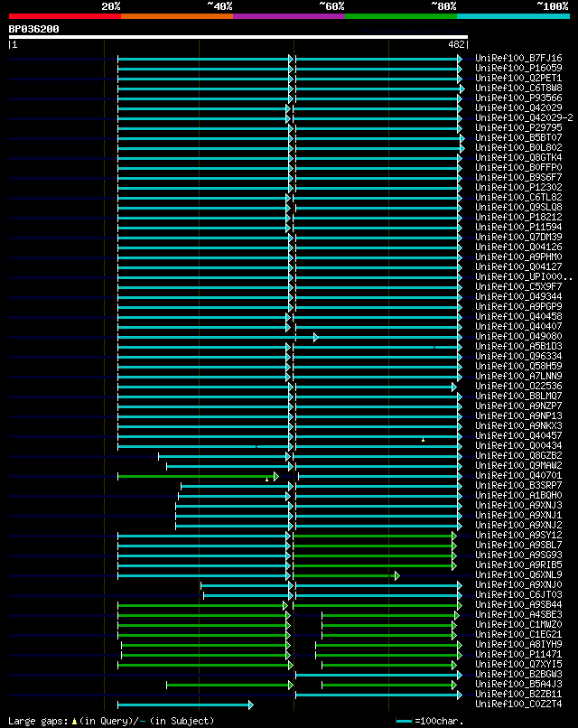Click the BP036200 query name
Screen dimensions: 578x728
[34, 29]
